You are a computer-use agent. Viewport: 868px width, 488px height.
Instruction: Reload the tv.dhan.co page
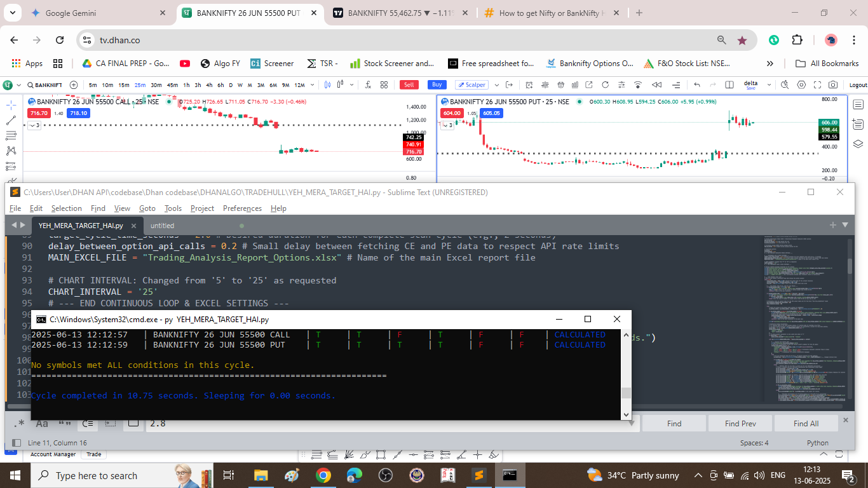pos(60,40)
